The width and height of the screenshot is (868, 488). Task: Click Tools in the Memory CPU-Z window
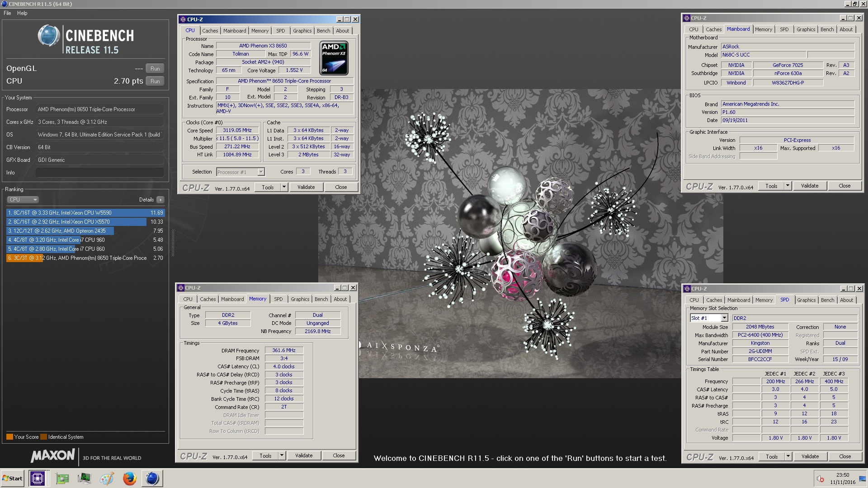pos(265,455)
